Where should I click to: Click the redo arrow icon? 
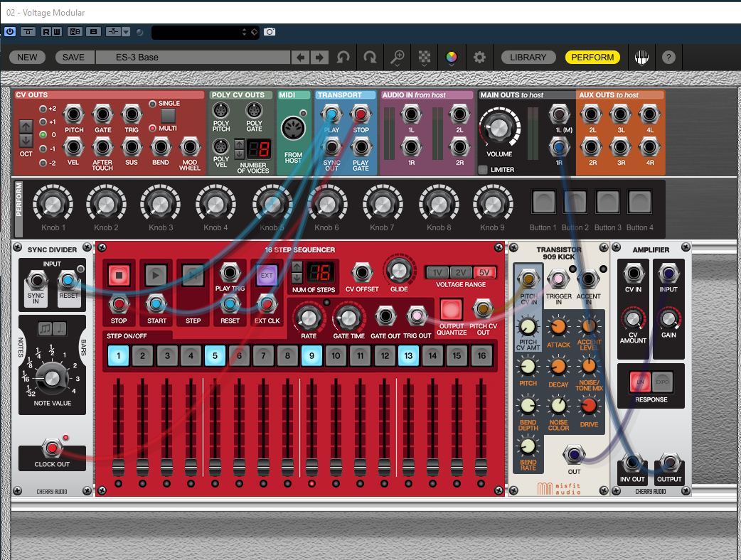370,58
